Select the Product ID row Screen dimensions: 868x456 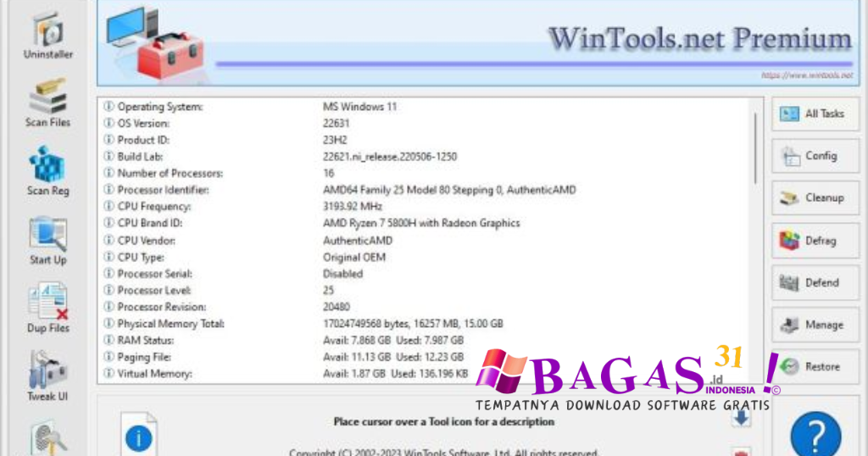(426, 140)
